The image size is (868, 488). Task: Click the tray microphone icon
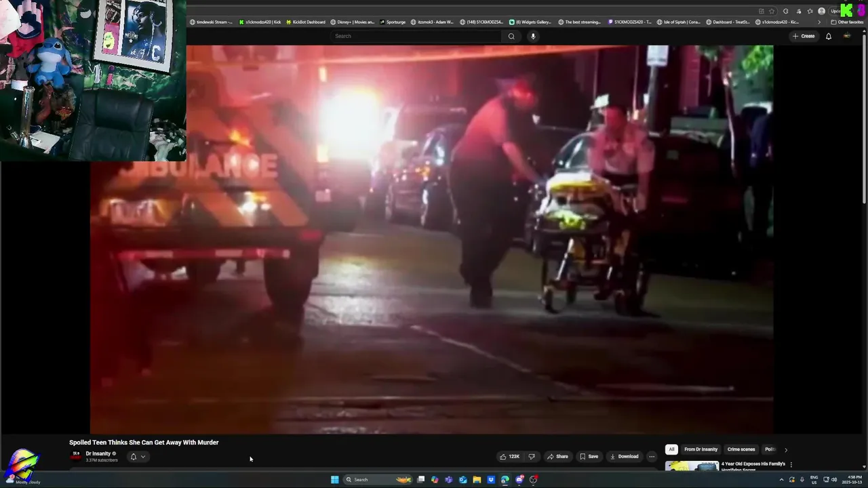coord(802,480)
